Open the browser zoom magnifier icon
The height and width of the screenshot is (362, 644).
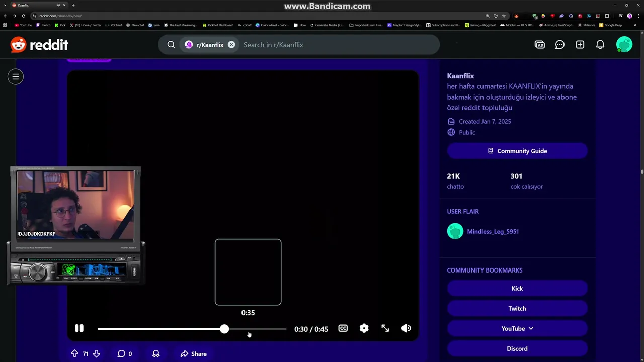pyautogui.click(x=488, y=16)
